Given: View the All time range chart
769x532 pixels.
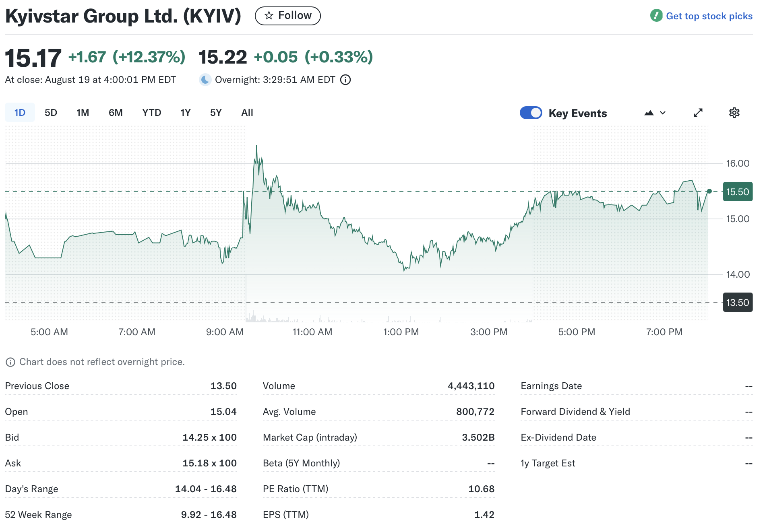Looking at the screenshot, I should pyautogui.click(x=247, y=113).
